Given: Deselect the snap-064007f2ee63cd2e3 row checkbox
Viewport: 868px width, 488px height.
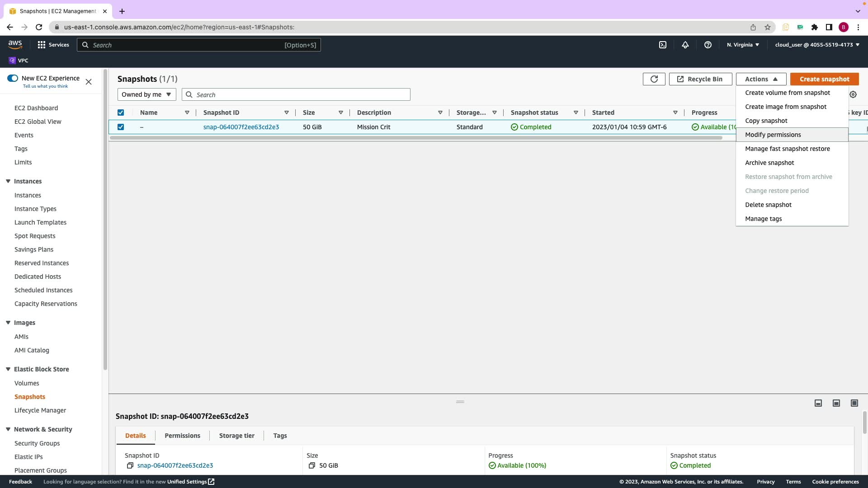Looking at the screenshot, I should pyautogui.click(x=121, y=127).
